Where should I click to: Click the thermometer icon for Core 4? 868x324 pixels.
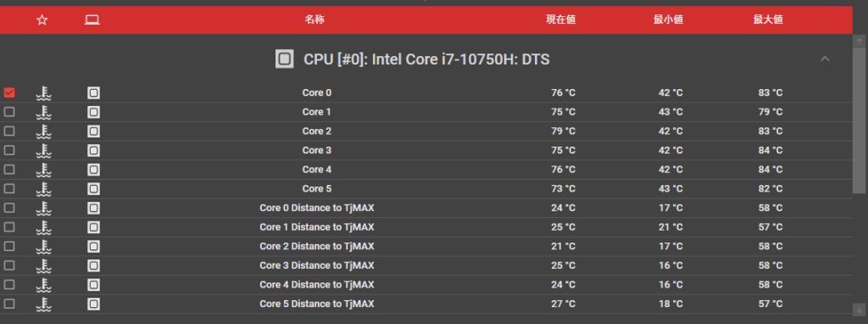pos(44,170)
